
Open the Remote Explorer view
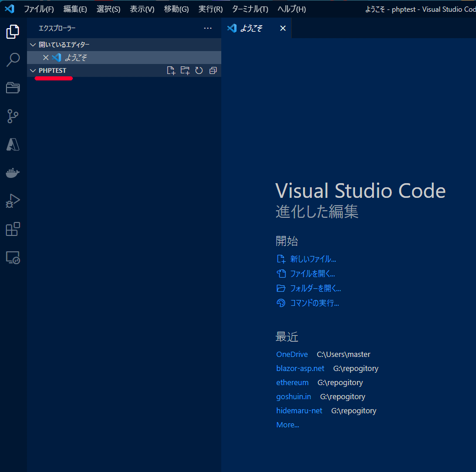pos(13,258)
